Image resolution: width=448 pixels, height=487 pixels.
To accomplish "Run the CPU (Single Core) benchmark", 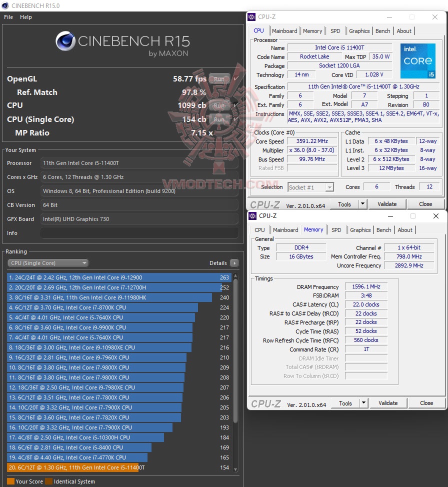I will tap(219, 119).
